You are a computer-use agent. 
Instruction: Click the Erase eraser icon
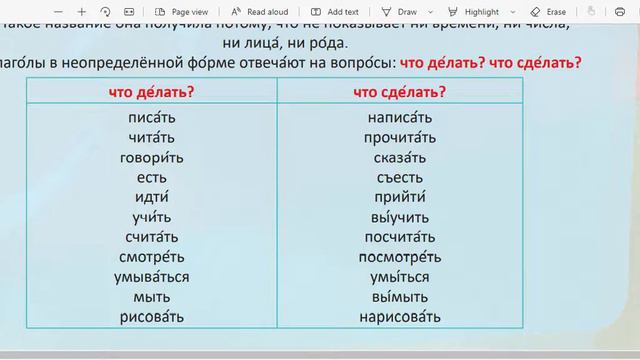535,12
